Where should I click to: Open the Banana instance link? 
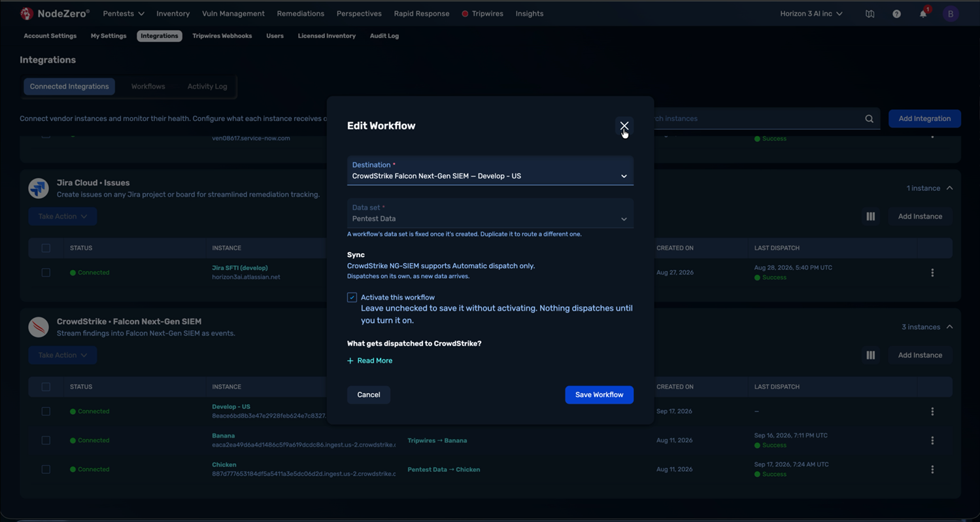[223, 436]
